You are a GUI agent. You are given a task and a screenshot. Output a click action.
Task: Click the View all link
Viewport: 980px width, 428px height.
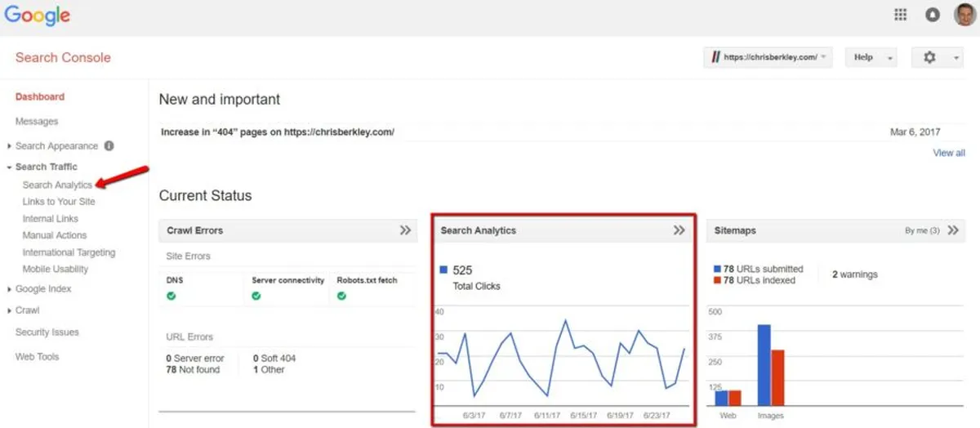click(949, 153)
